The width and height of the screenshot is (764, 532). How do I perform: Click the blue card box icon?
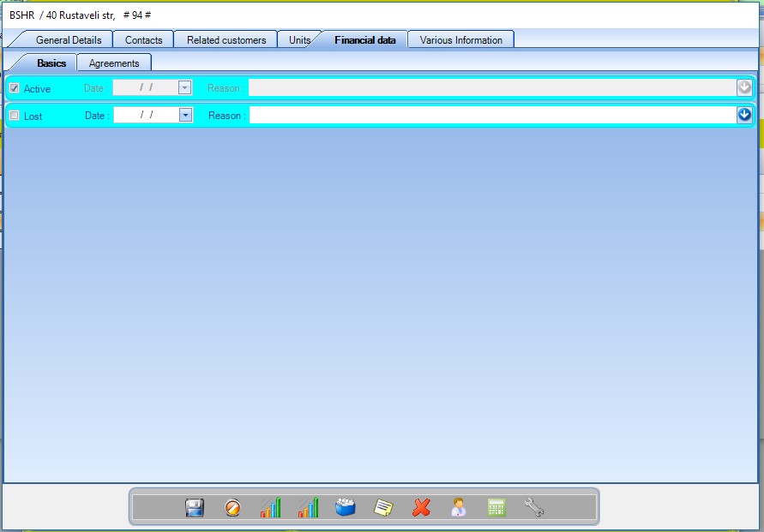[346, 508]
